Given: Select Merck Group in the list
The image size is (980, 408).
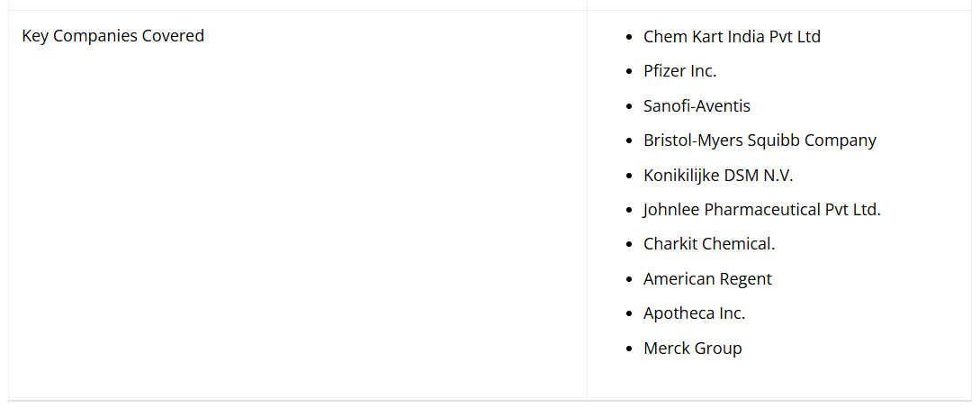Looking at the screenshot, I should (692, 349).
